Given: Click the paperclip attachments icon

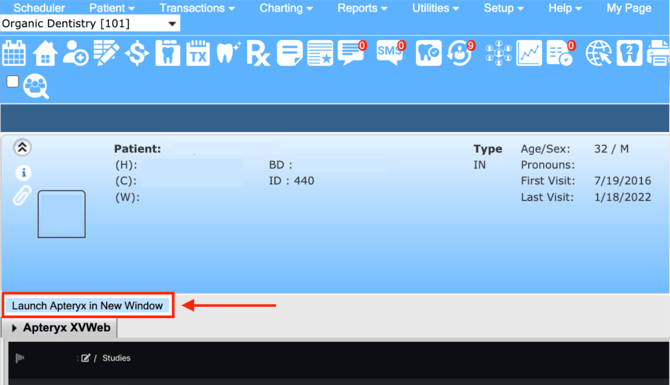Looking at the screenshot, I should [22, 196].
